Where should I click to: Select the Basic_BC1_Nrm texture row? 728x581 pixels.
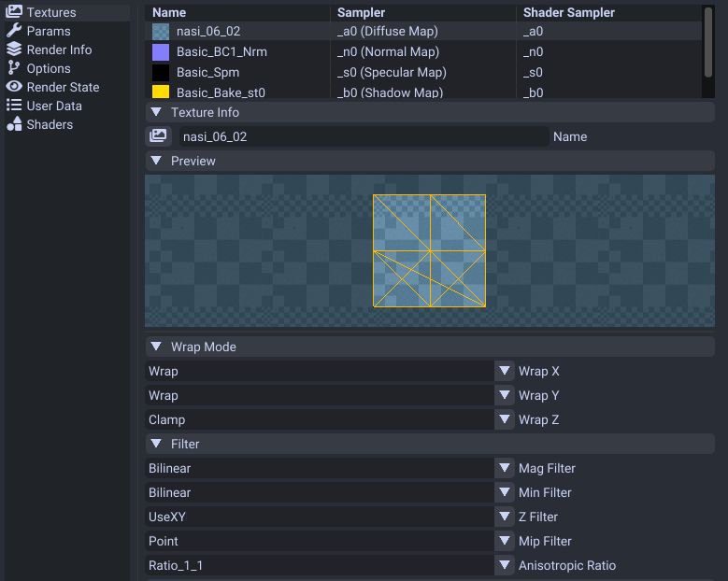[423, 51]
